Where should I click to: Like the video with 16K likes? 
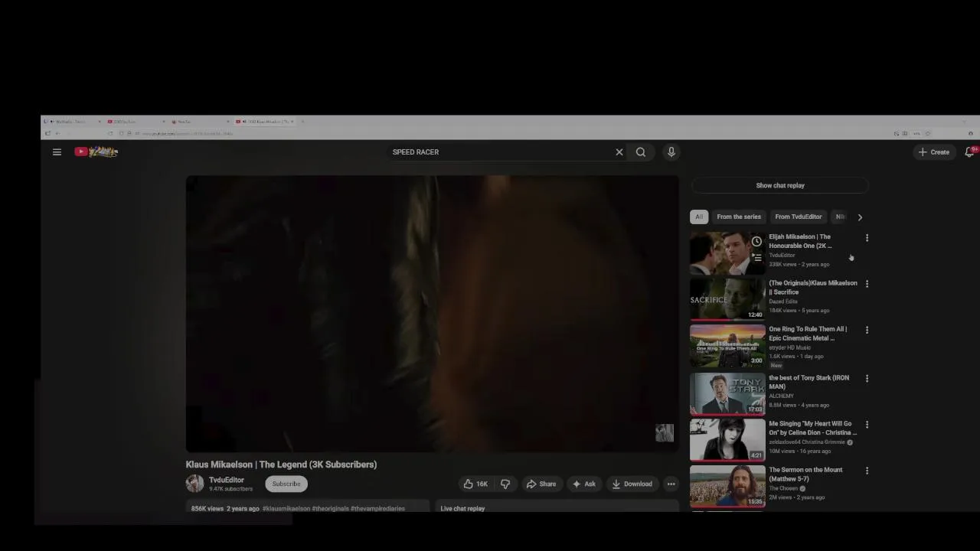pos(475,484)
